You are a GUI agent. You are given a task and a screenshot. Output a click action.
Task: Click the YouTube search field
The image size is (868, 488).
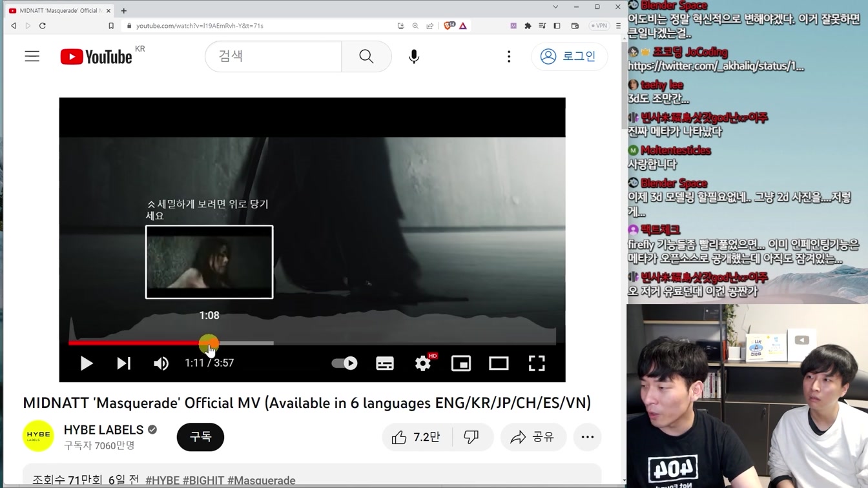click(273, 56)
